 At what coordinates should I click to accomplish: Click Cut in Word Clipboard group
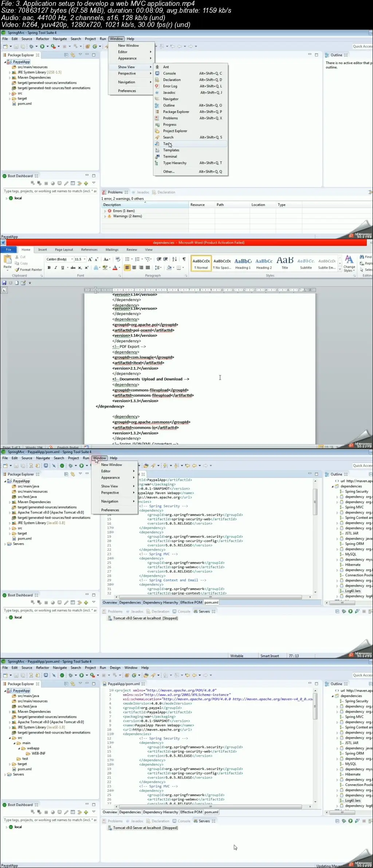coord(20,257)
